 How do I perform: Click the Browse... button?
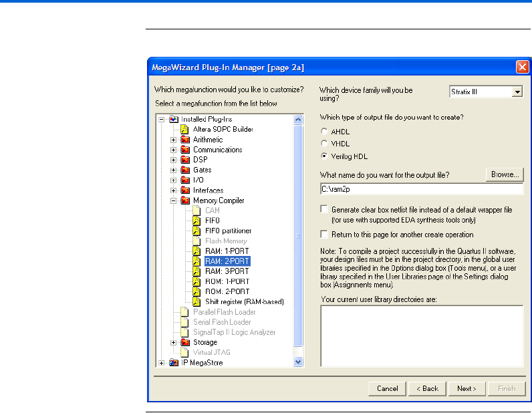pyautogui.click(x=505, y=174)
